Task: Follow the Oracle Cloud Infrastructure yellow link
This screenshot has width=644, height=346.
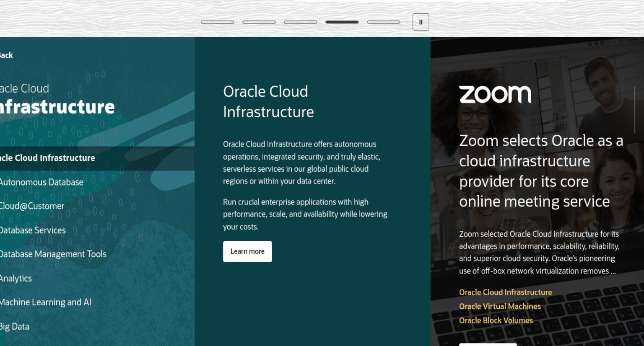Action: 505,292
